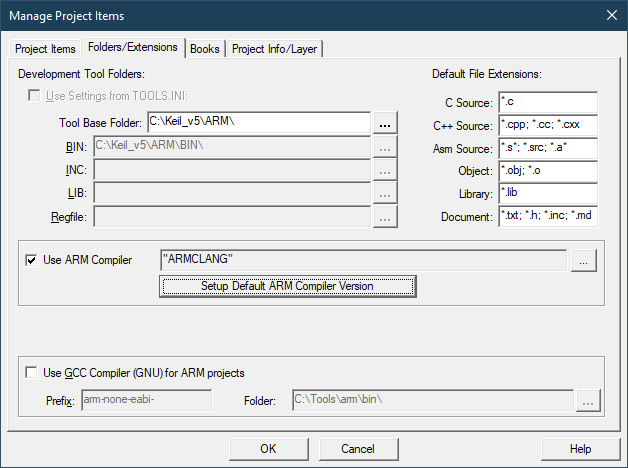Screen dimensions: 628x468
Task: Cancel the Manage Project Items dialog
Action: (357, 449)
